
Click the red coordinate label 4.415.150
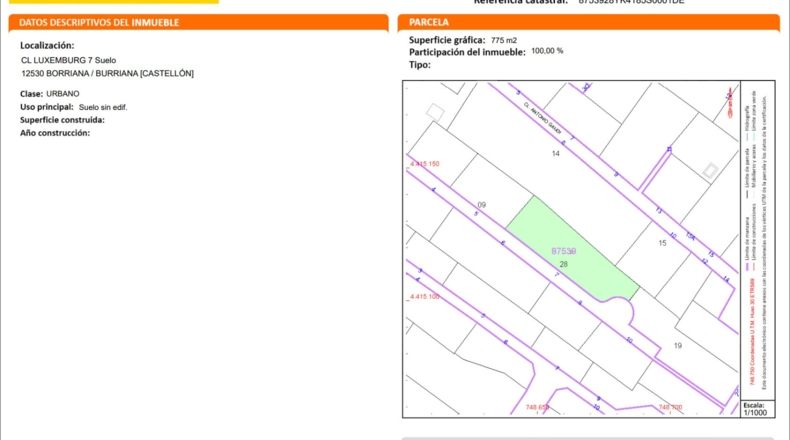click(x=424, y=164)
